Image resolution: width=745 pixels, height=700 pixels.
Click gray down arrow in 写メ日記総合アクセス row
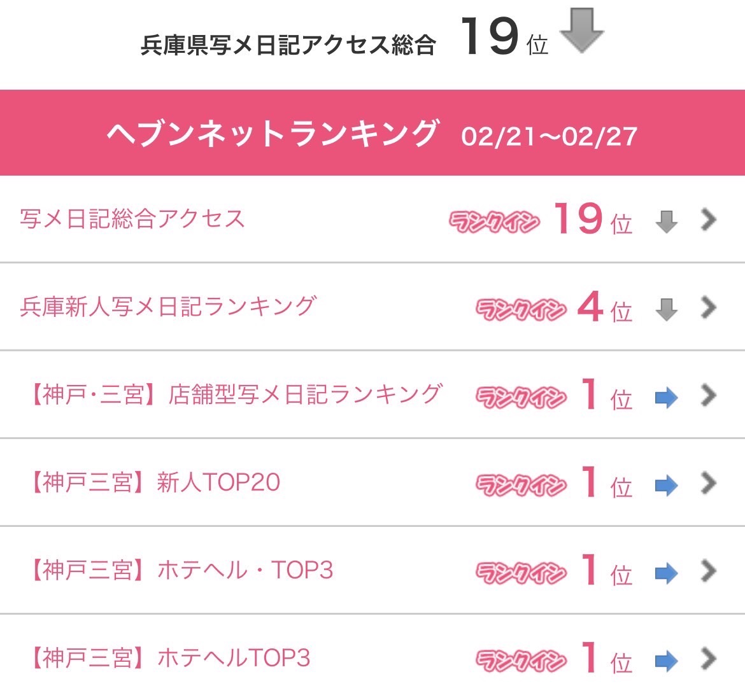666,222
